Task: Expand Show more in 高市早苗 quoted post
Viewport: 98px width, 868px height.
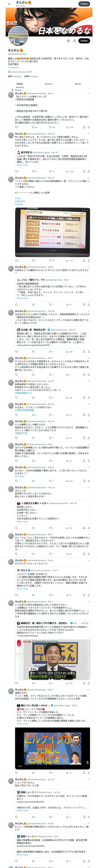Action: 22,165
